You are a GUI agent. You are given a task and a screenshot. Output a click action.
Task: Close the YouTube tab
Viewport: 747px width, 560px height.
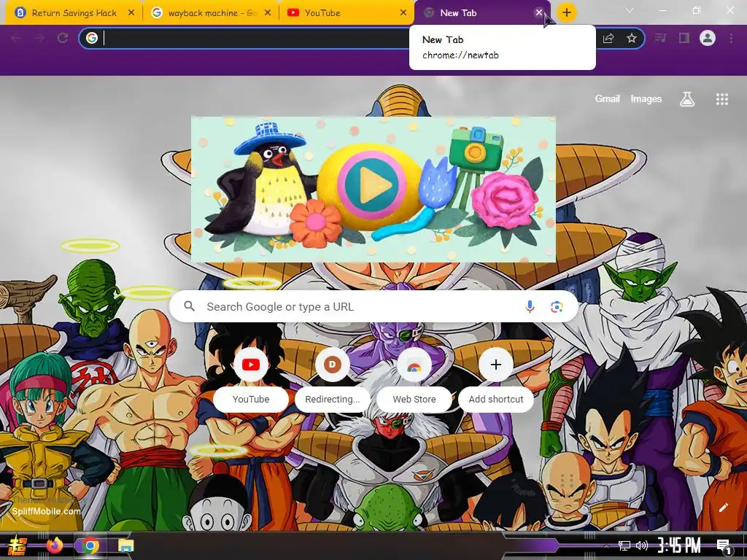click(x=403, y=13)
